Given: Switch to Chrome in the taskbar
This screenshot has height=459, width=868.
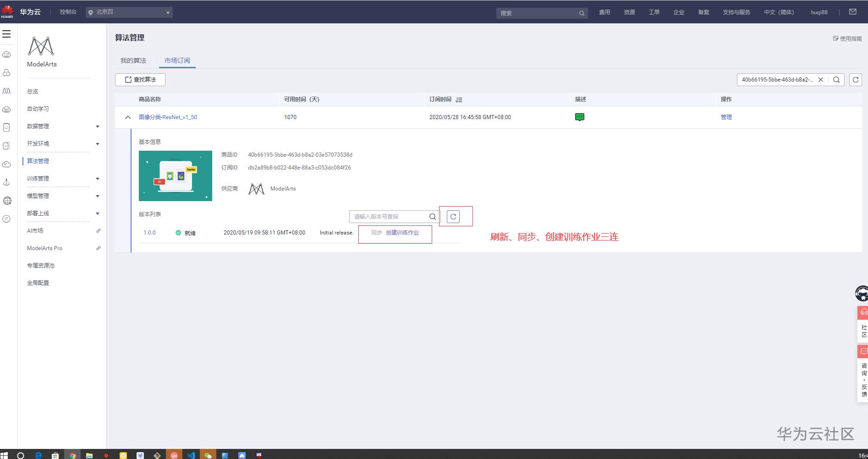Looking at the screenshot, I should (72, 455).
